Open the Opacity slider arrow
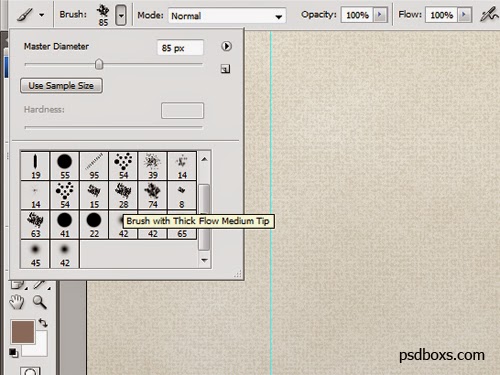 click(x=380, y=15)
